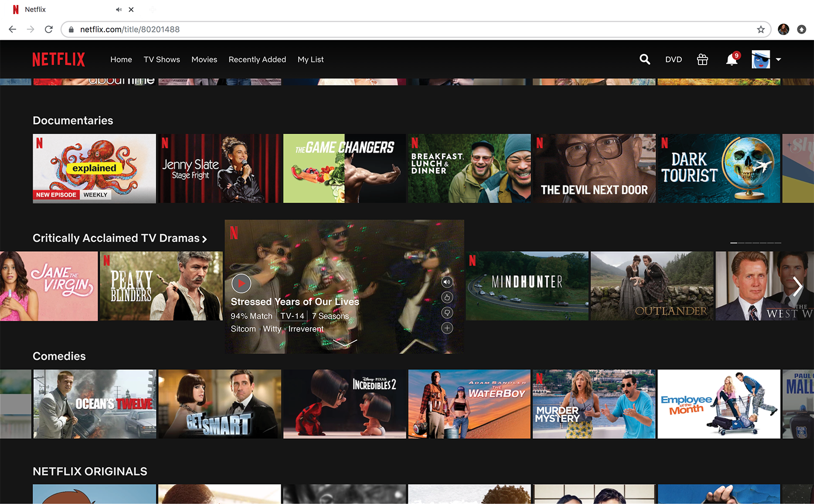This screenshot has width=814, height=504.
Task: Click the address bar URL field
Action: coord(416,29)
